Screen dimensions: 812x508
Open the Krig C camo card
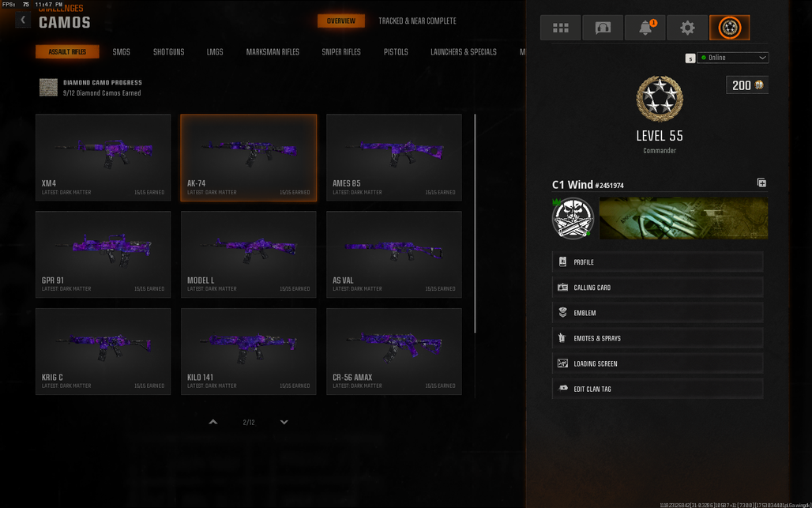click(103, 352)
